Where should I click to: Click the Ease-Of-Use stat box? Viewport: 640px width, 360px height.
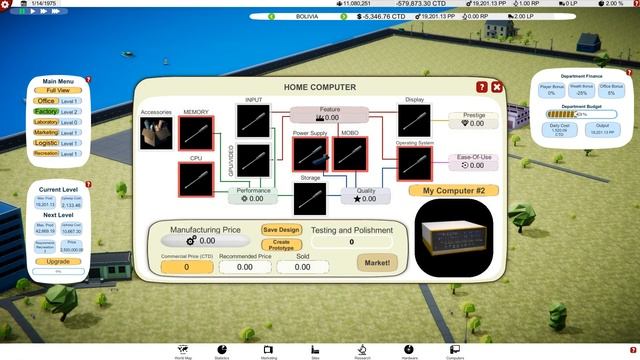(473, 162)
